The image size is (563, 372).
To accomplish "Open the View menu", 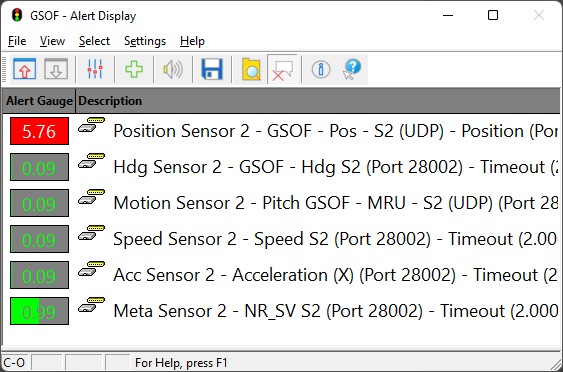I will coord(52,41).
